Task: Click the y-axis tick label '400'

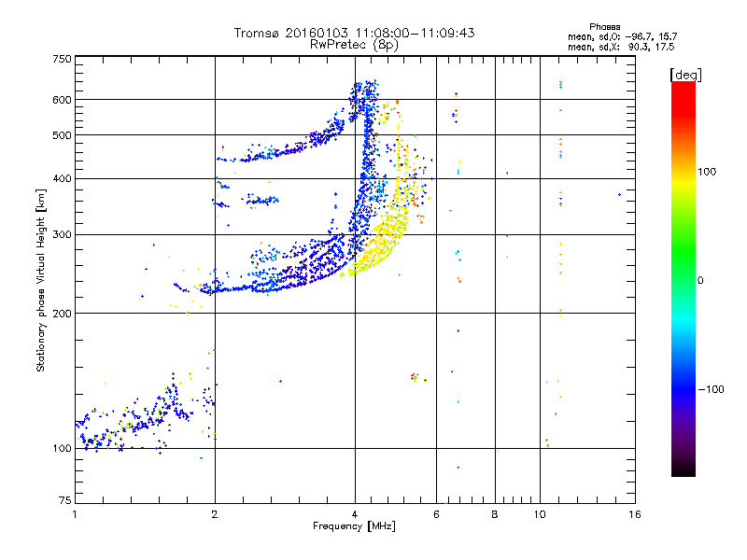Action: tap(62, 178)
